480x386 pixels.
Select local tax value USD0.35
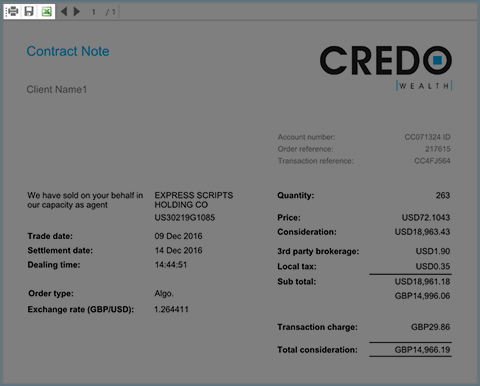coord(433,267)
